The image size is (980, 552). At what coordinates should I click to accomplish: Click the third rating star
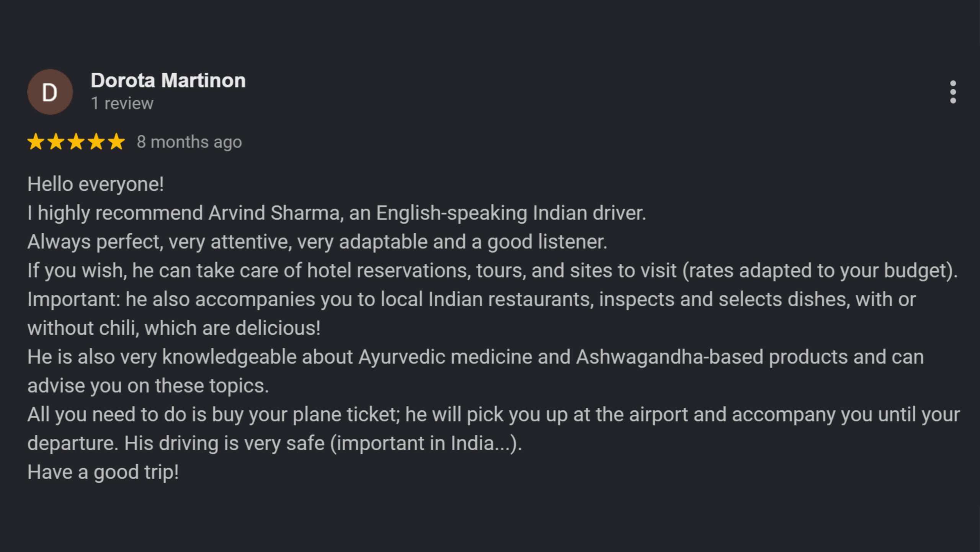click(x=76, y=142)
